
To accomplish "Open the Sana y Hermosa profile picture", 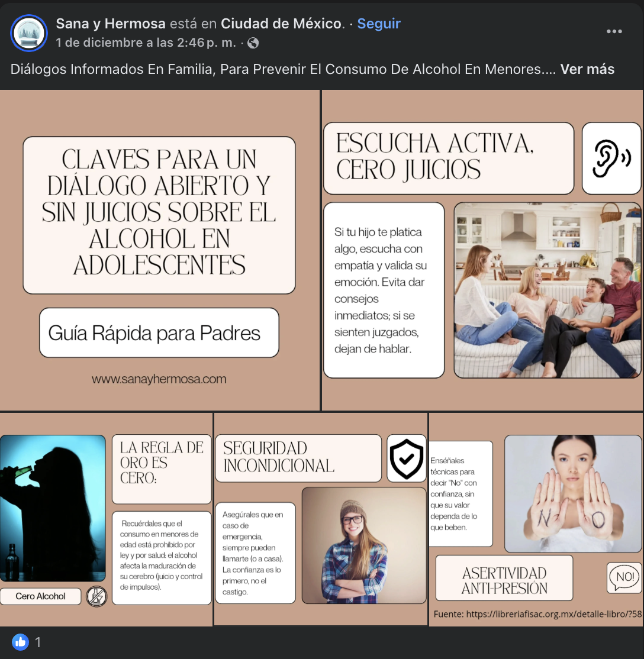I will coord(29,33).
